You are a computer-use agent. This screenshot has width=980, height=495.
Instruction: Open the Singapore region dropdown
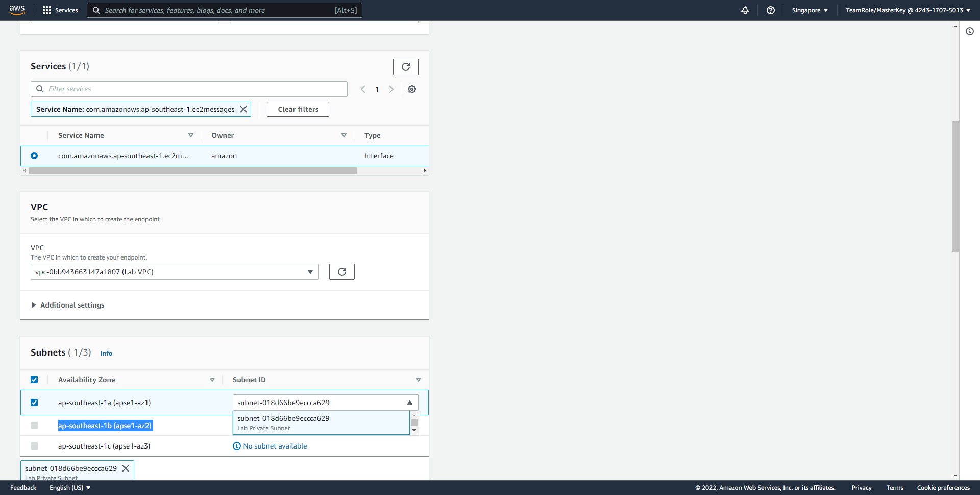(x=810, y=10)
